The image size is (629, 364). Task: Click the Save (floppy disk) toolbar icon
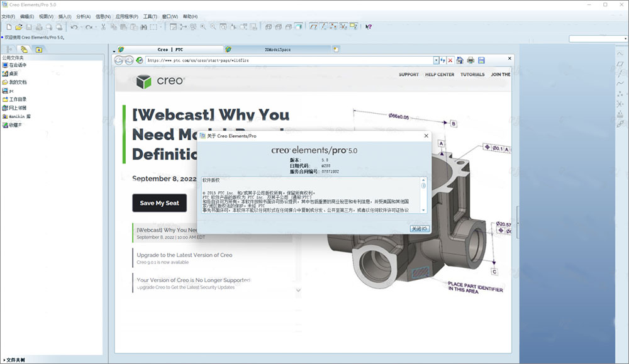[x=29, y=27]
